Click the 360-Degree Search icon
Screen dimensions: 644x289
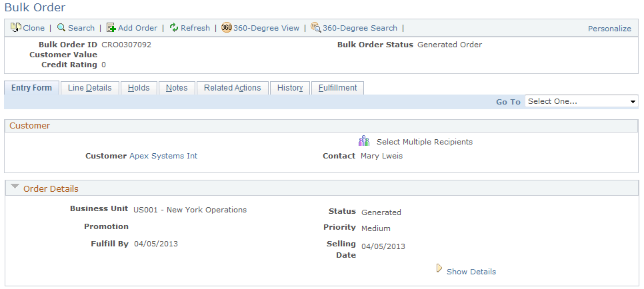pyautogui.click(x=316, y=28)
